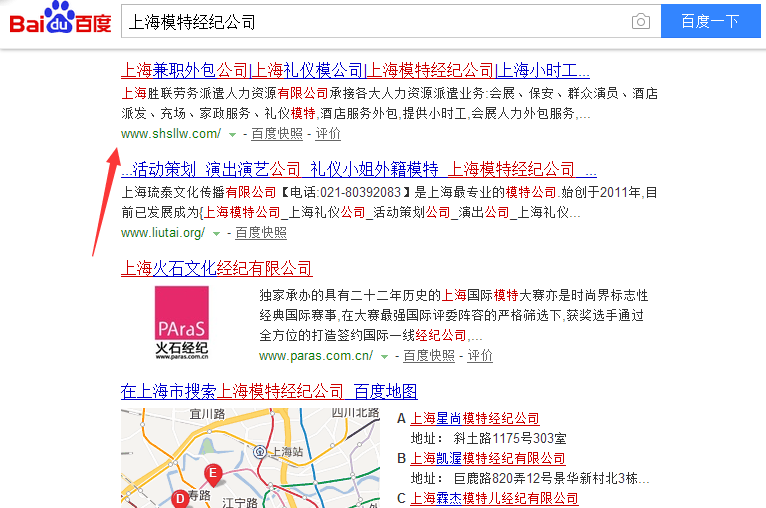
Task: Click the Baidu logo
Action: (60, 19)
